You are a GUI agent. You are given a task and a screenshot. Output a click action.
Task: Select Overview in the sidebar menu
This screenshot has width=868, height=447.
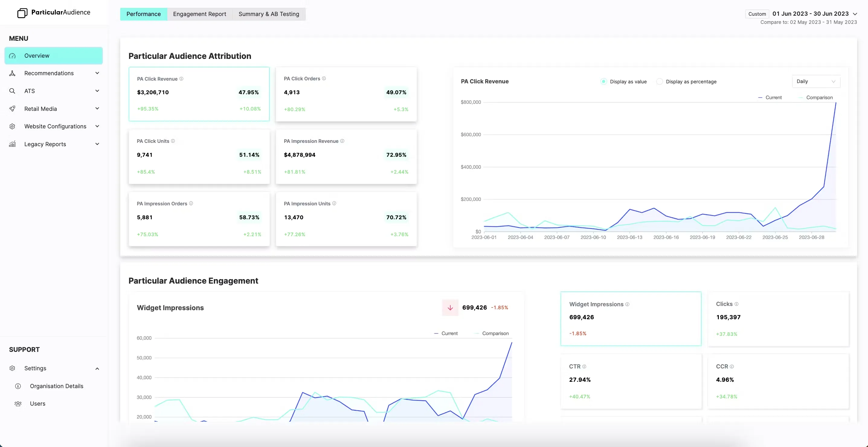pos(53,56)
